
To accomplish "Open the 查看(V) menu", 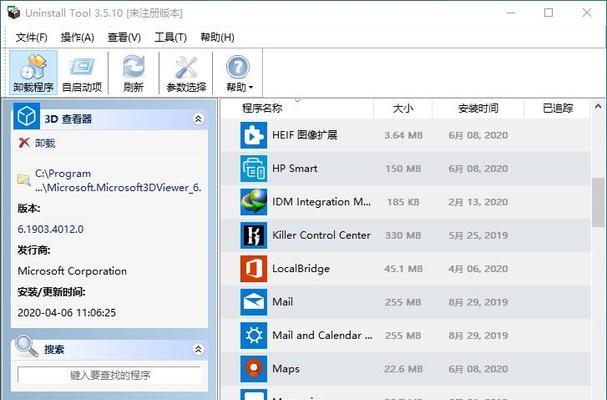I will pos(124,37).
